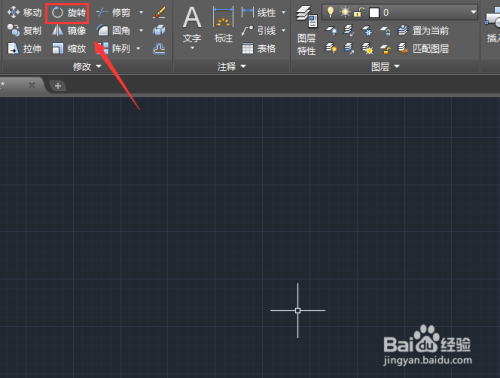Select the 阵列 (Array) tool
Screen dimensions: 500x378
click(113, 49)
